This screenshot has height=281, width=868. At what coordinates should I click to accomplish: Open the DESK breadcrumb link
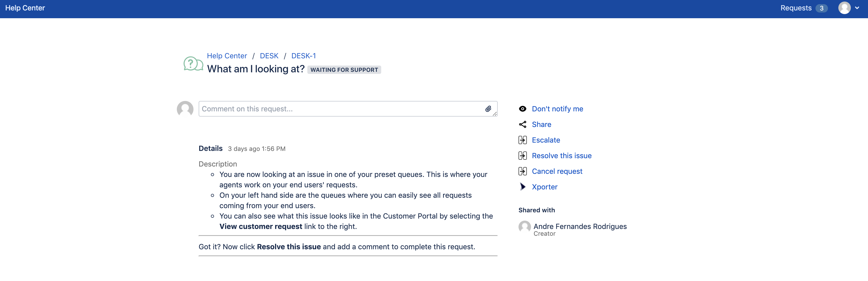coord(269,56)
